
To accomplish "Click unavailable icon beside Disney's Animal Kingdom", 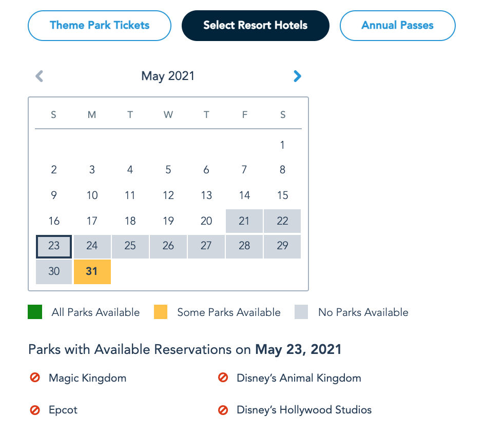I will coord(223,378).
